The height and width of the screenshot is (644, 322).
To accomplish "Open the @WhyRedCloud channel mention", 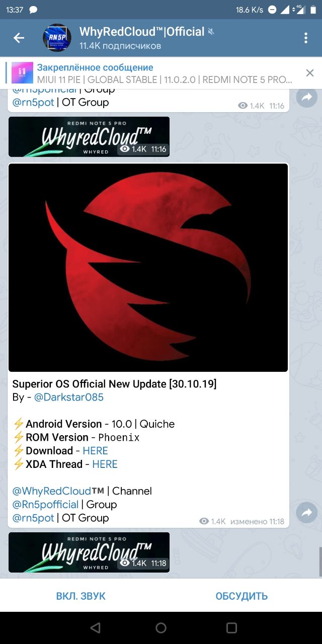I will click(x=58, y=491).
